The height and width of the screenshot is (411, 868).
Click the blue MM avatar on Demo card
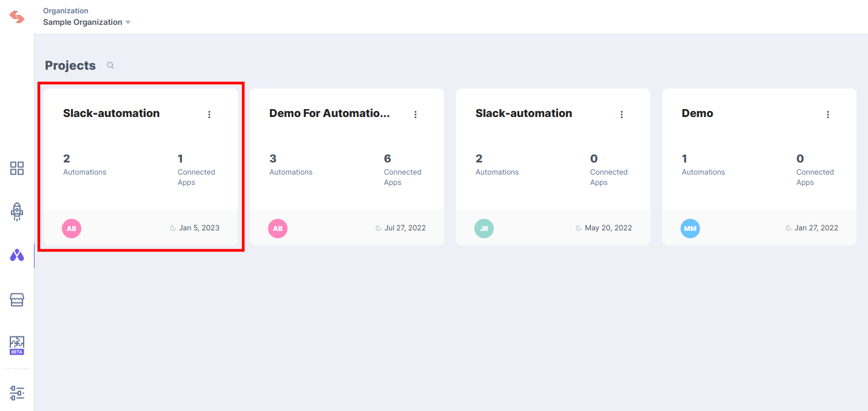pos(690,229)
